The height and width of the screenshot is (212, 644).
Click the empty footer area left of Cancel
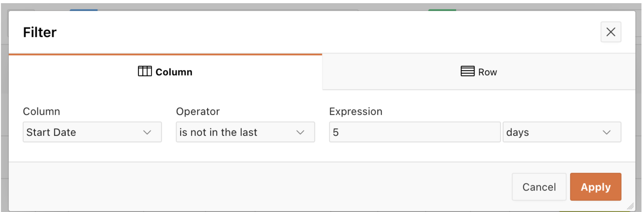(252, 187)
